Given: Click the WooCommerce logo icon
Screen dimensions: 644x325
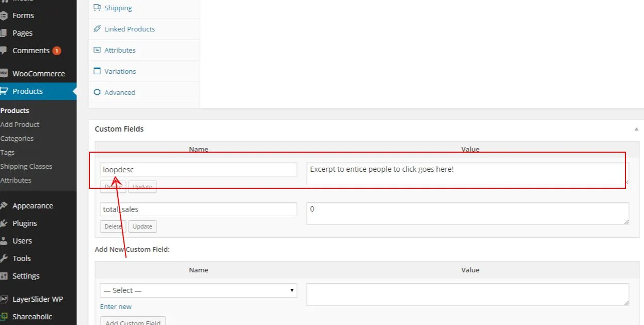Looking at the screenshot, I should tap(4, 74).
